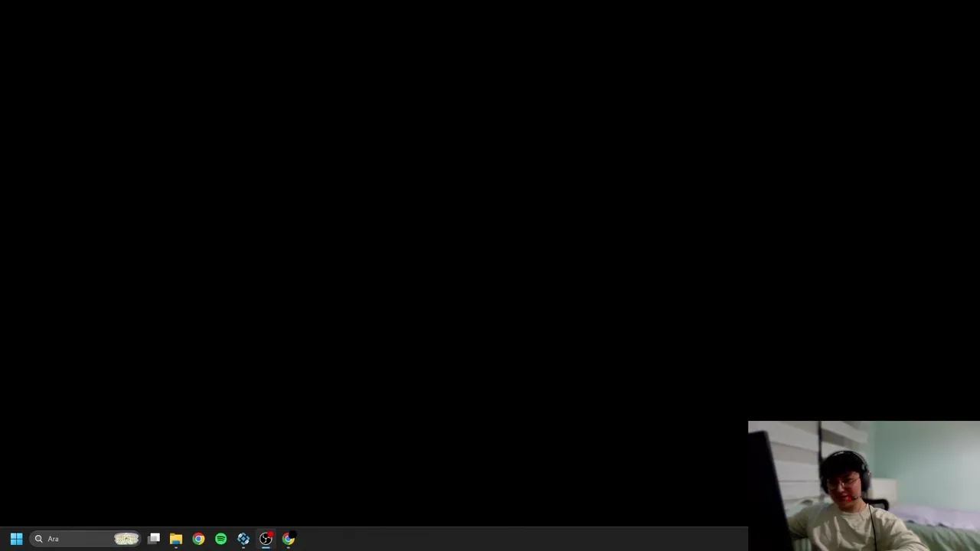The image size is (980, 551).
Task: Switch to OBS Studio in the taskbar
Action: tap(266, 539)
